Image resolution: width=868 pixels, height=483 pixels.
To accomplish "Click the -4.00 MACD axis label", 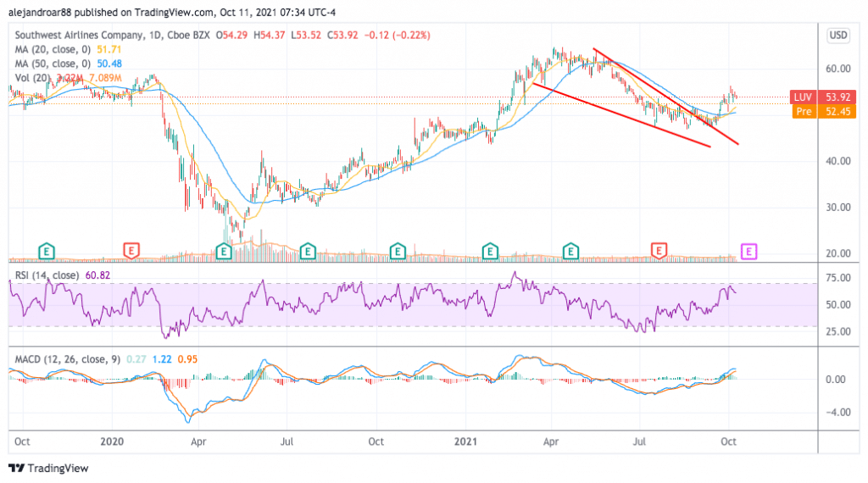I will click(x=837, y=412).
